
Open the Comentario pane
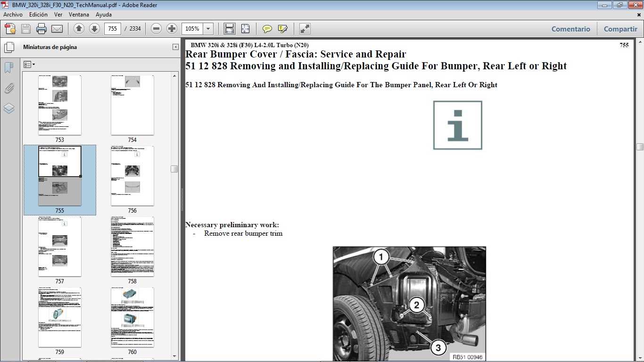click(x=571, y=29)
